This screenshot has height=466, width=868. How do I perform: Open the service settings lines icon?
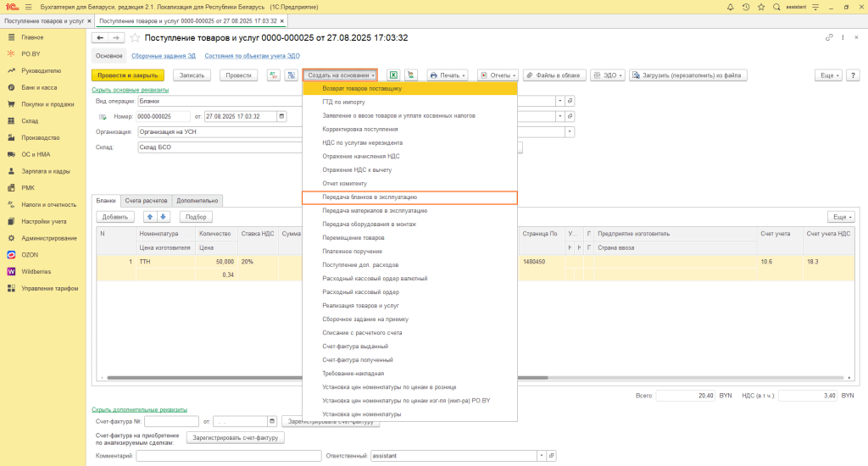point(815,7)
